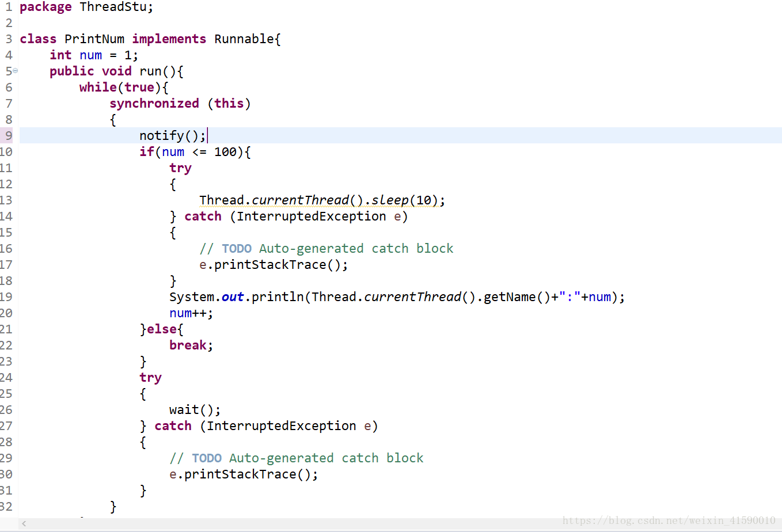Click line number 6 in the gutter
Viewport: 782px width, 532px height.
[9, 88]
